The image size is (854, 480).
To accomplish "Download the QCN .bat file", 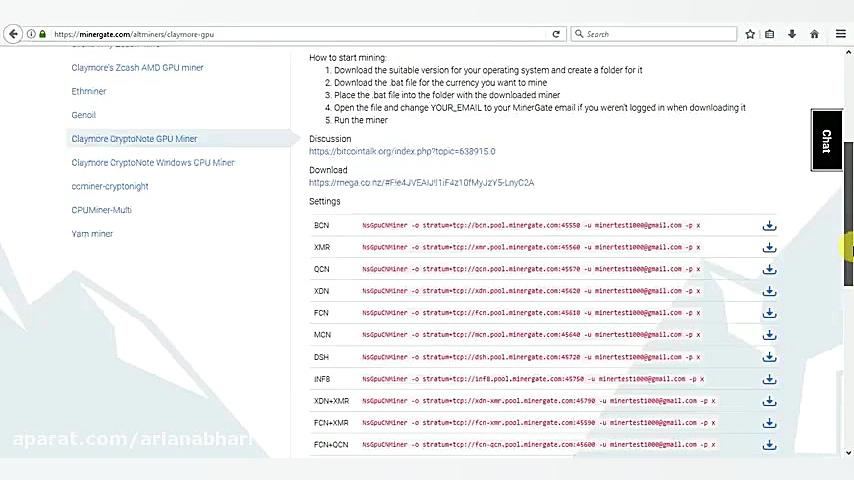I will pyautogui.click(x=769, y=269).
